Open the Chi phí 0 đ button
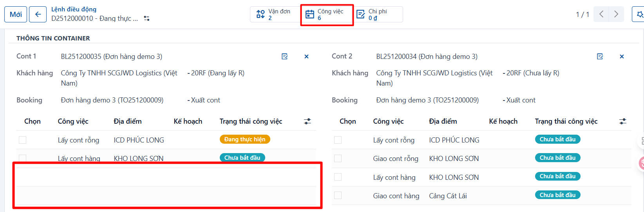This screenshot has height=212, width=644. [378, 15]
